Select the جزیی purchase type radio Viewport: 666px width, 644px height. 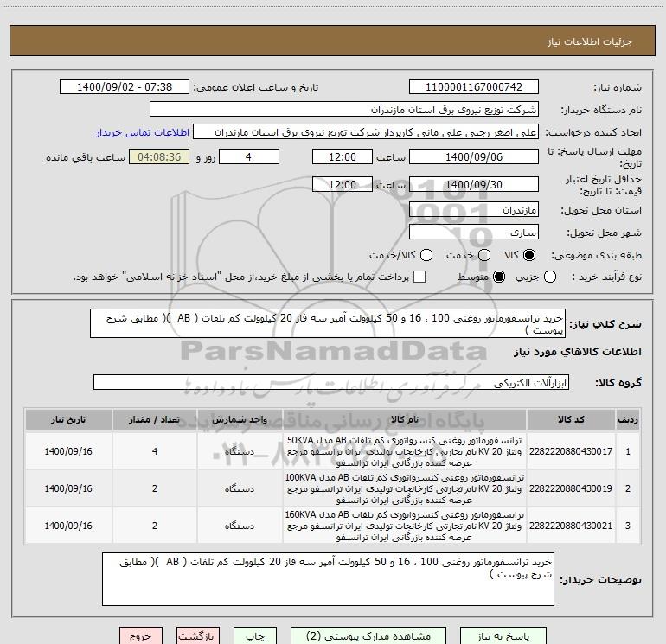point(550,277)
